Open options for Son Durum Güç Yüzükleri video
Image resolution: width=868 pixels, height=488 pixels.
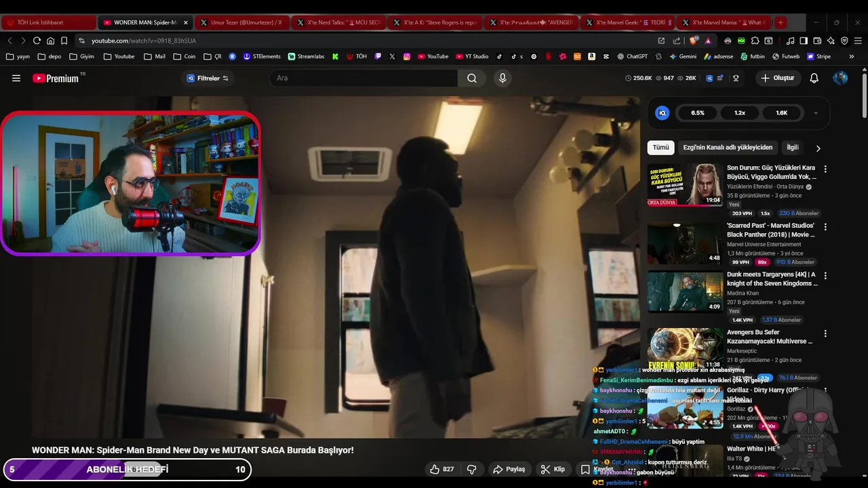click(x=825, y=169)
